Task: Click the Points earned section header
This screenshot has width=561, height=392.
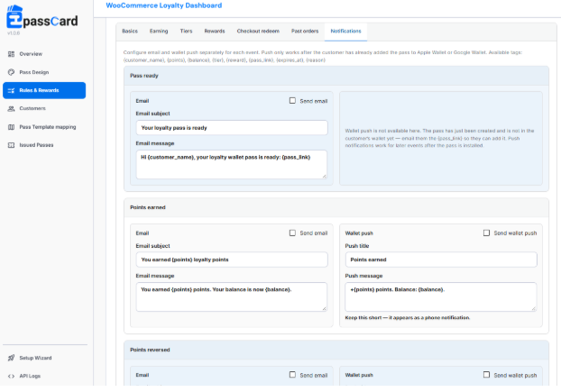Action: pyautogui.click(x=336, y=207)
